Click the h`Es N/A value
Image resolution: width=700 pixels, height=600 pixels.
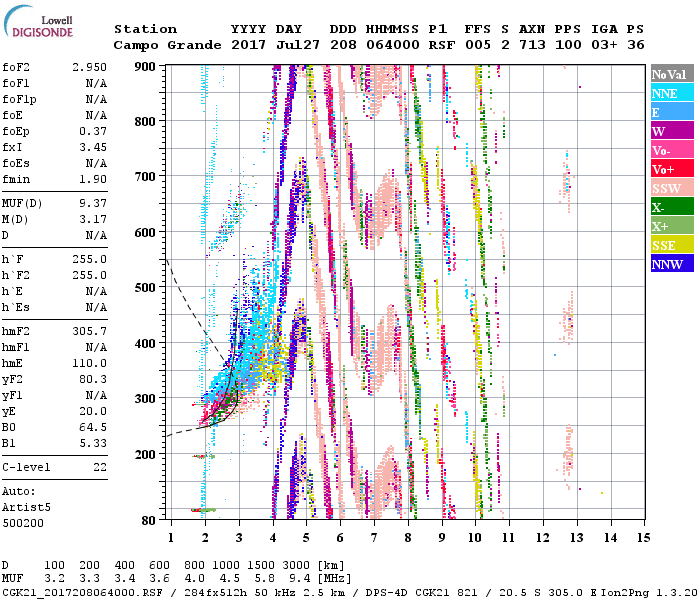pyautogui.click(x=96, y=307)
